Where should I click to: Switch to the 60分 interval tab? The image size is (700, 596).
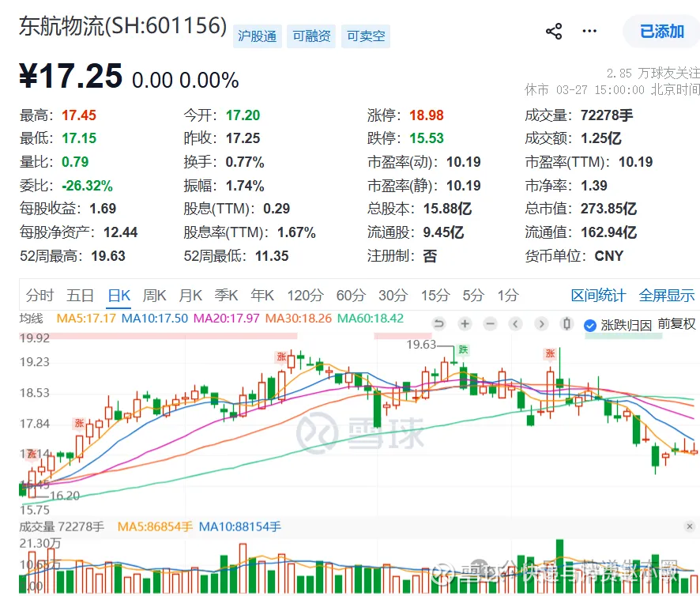(x=351, y=296)
